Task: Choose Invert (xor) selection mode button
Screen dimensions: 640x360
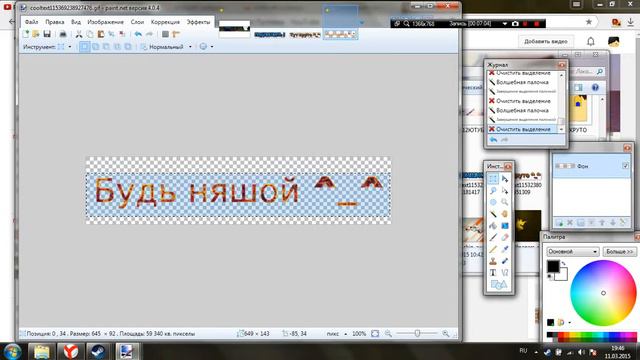Action: 128,47
